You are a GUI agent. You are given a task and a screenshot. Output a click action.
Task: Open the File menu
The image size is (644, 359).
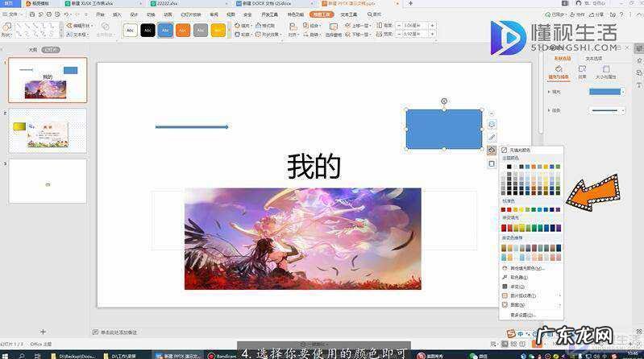click(x=11, y=14)
